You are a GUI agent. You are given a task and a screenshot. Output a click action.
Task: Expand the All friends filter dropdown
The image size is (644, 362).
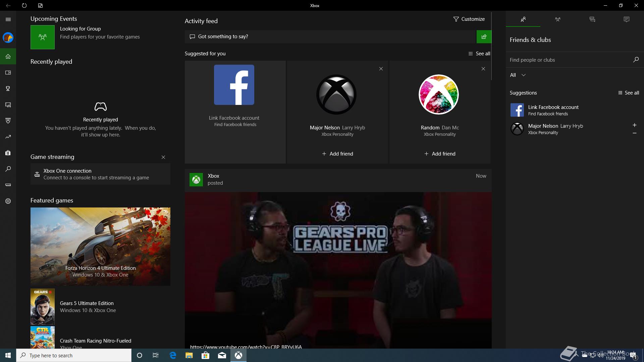coord(518,75)
